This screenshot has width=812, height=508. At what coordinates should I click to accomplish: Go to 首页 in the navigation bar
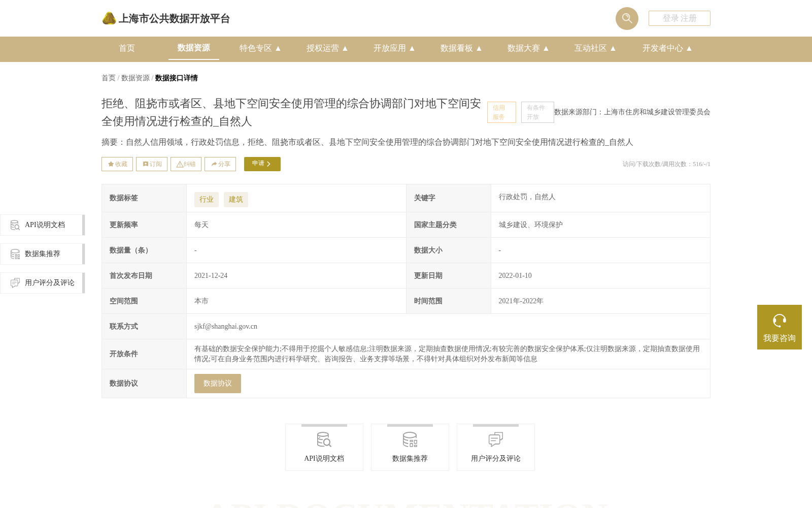pyautogui.click(x=127, y=48)
